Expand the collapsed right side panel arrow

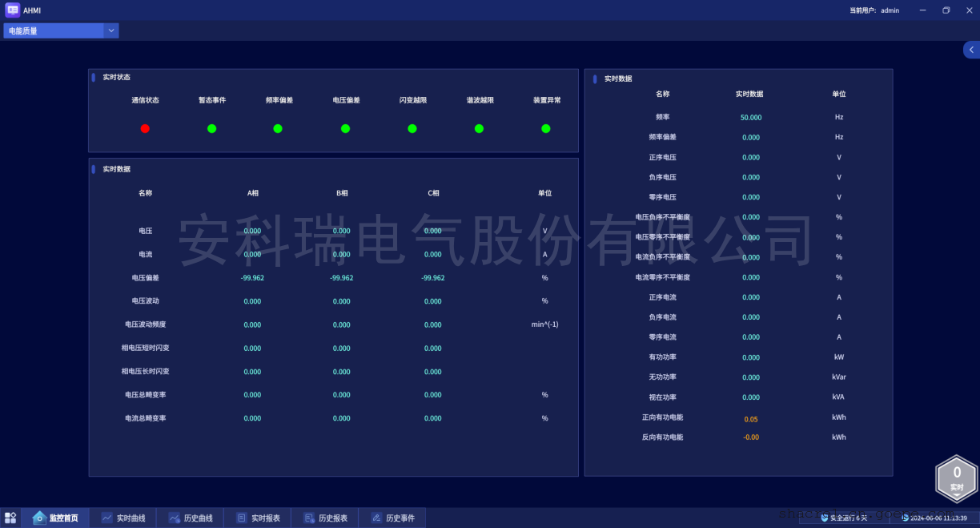tap(971, 50)
